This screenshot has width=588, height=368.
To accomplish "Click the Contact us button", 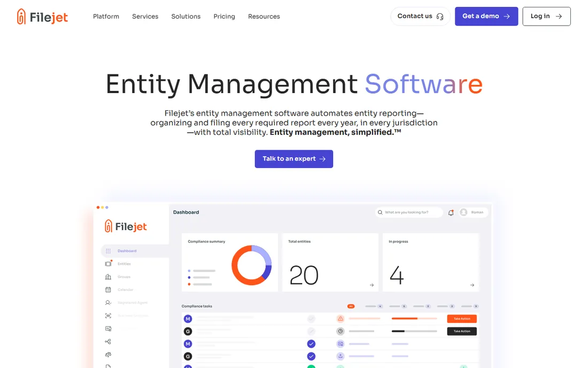I will [x=420, y=16].
